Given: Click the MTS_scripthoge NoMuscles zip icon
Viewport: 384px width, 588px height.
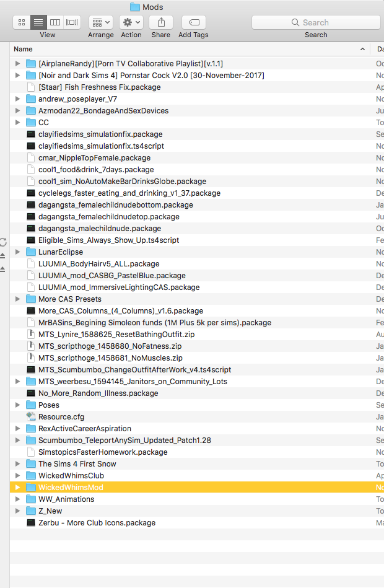Looking at the screenshot, I should (x=31, y=358).
